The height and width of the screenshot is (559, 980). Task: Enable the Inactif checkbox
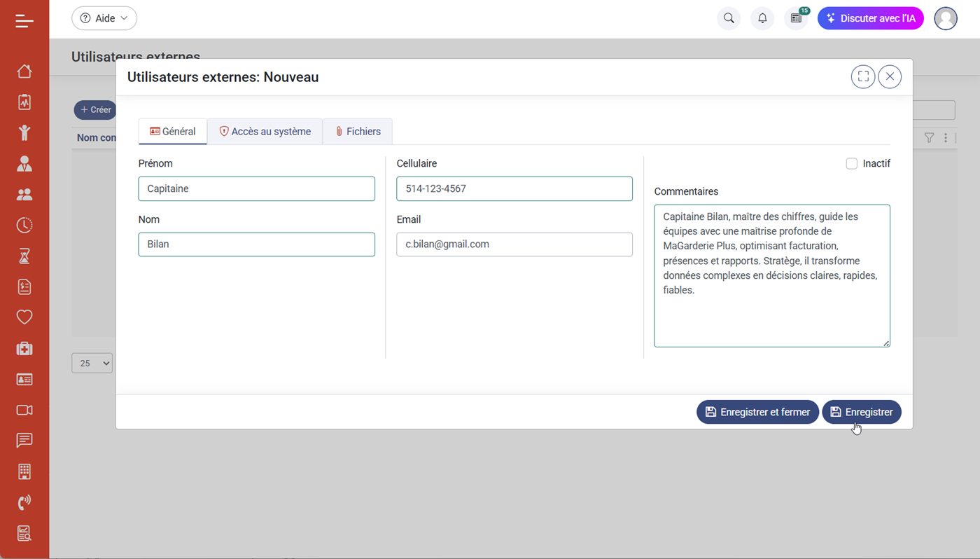[851, 163]
